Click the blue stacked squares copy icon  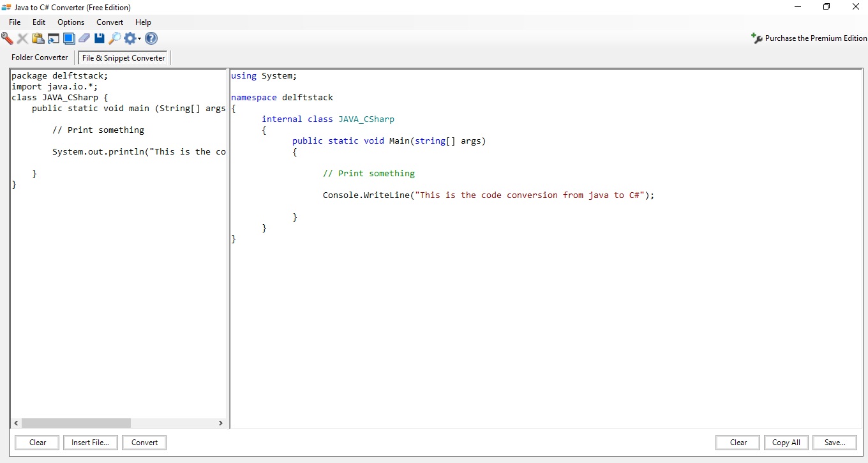tap(69, 38)
